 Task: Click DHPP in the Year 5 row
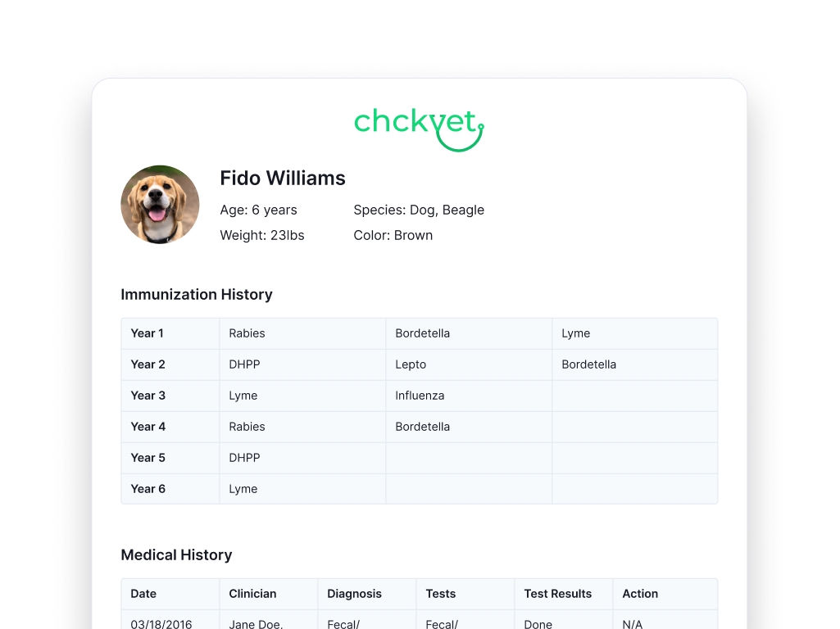[x=244, y=458]
